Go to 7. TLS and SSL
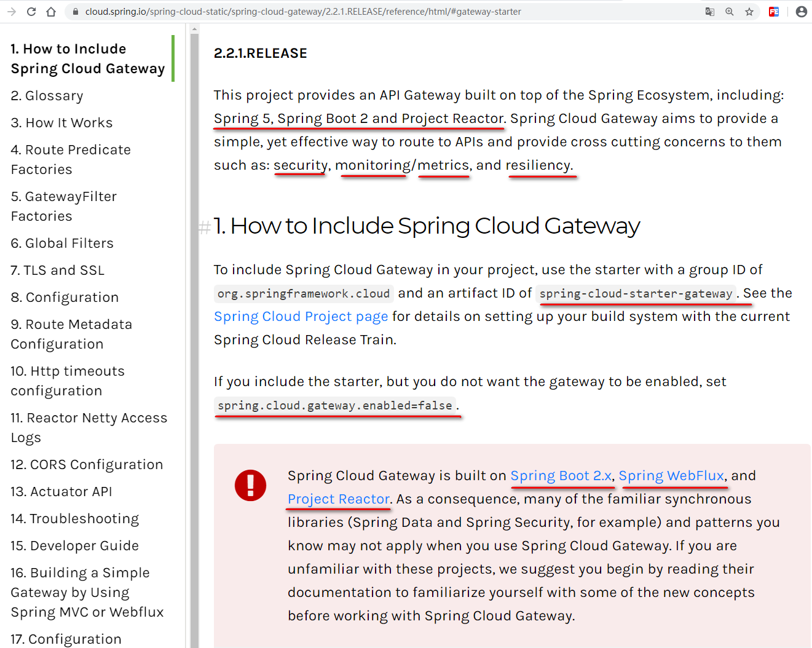This screenshot has width=812, height=648. click(x=58, y=271)
